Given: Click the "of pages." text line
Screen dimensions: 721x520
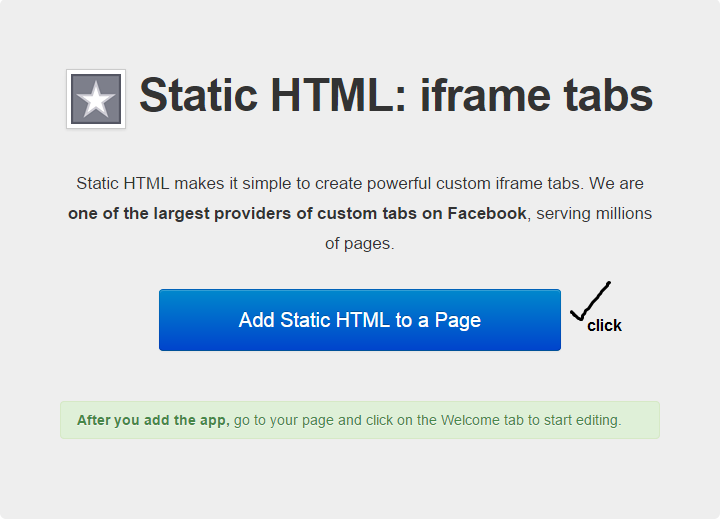Looking at the screenshot, I should tap(360, 243).
